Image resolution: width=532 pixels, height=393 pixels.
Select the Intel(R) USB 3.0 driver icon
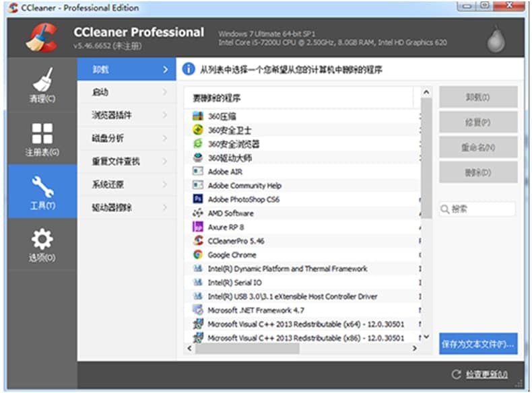(198, 296)
